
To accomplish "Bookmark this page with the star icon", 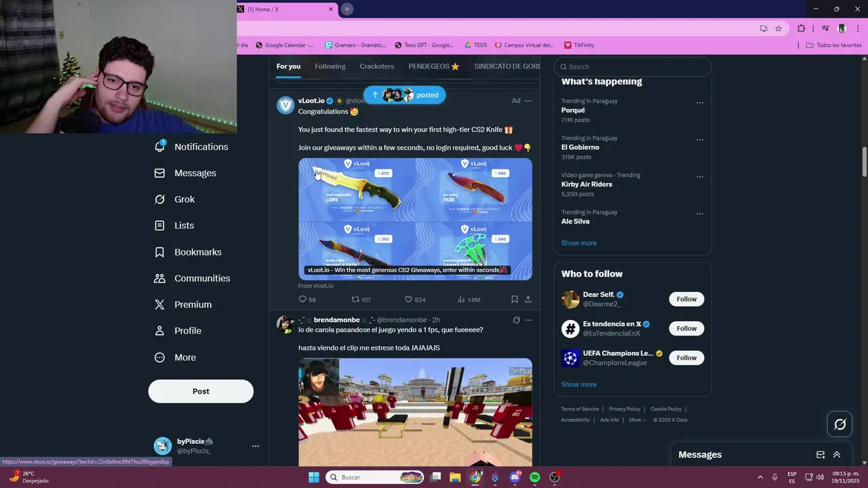I will point(778,28).
